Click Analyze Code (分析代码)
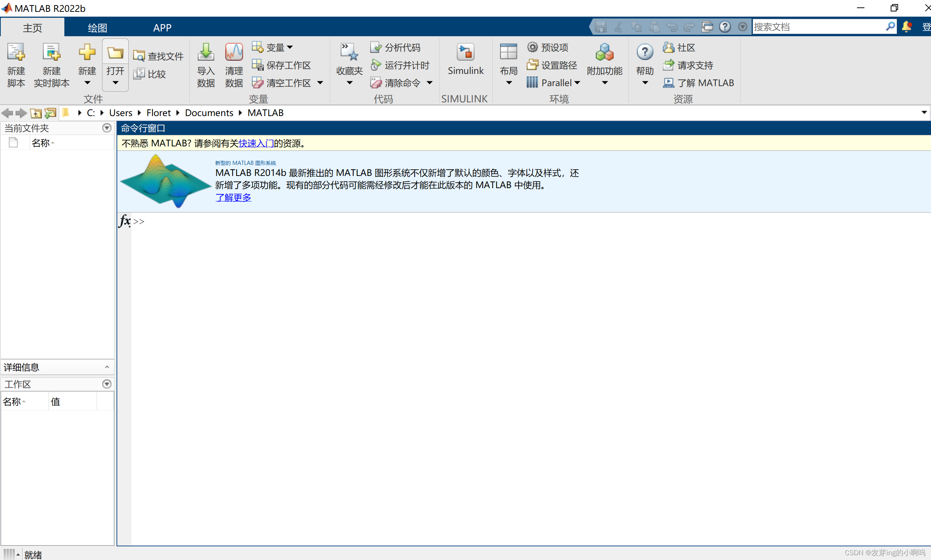 pos(395,48)
